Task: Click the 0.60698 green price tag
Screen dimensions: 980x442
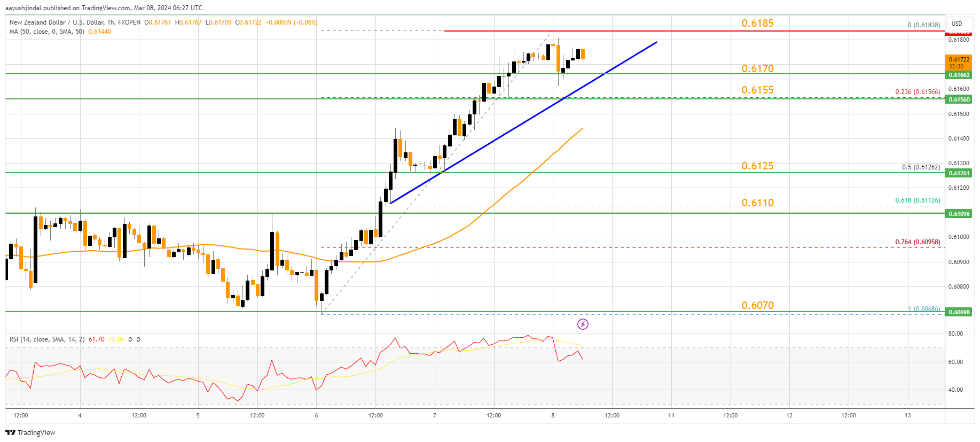Action: tap(959, 312)
